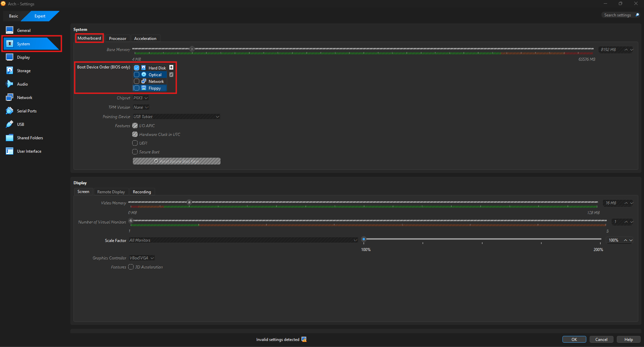The height and width of the screenshot is (347, 644).
Task: Click the Scale Factor 100% value field
Action: [614, 240]
